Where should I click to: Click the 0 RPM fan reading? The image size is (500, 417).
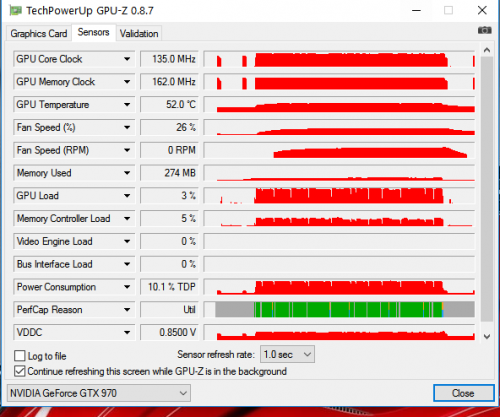169,150
